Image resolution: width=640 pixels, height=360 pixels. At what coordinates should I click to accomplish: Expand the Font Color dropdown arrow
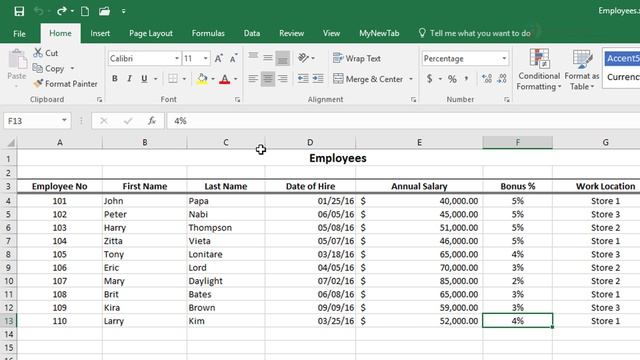click(236, 79)
